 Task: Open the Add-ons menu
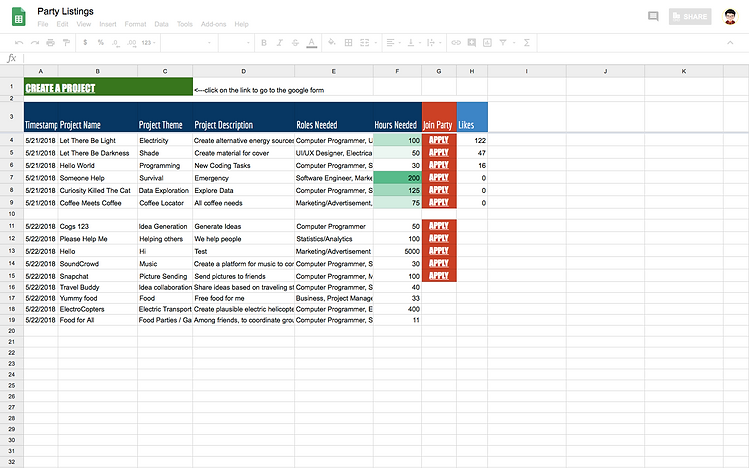click(213, 24)
